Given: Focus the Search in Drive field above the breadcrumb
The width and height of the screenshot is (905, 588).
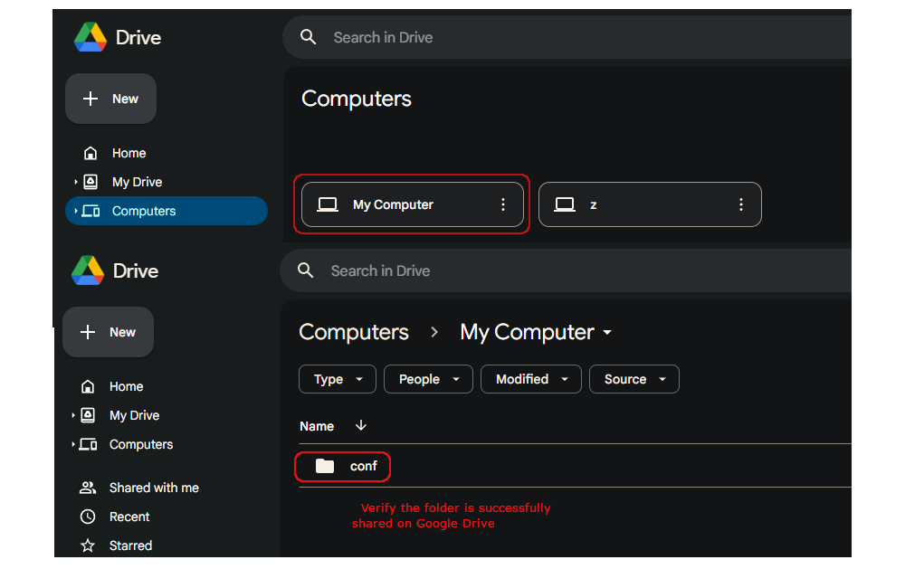Looking at the screenshot, I should (566, 270).
